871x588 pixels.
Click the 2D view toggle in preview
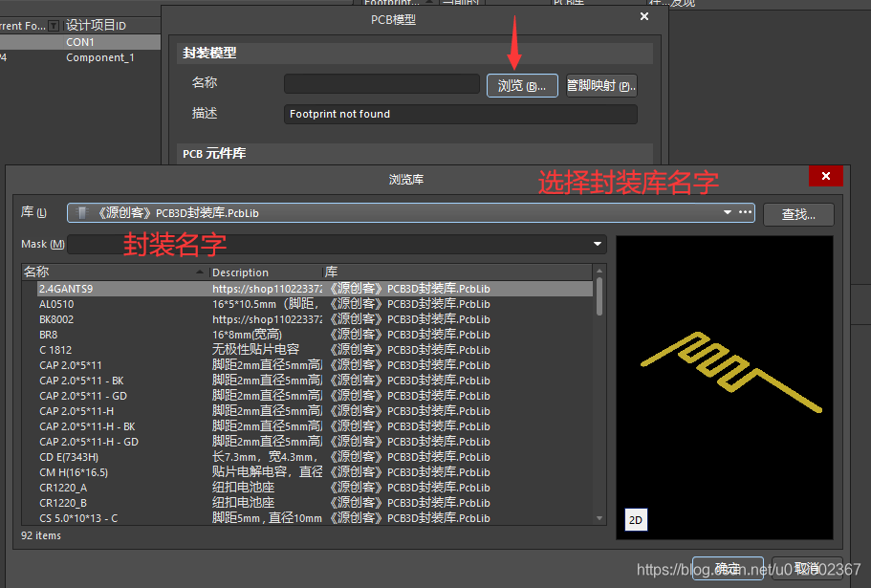(635, 519)
